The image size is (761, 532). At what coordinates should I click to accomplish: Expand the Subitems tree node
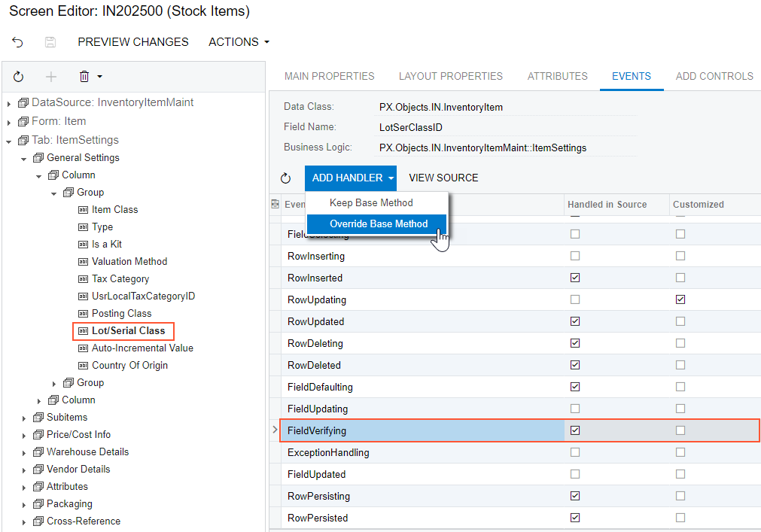[x=25, y=418]
